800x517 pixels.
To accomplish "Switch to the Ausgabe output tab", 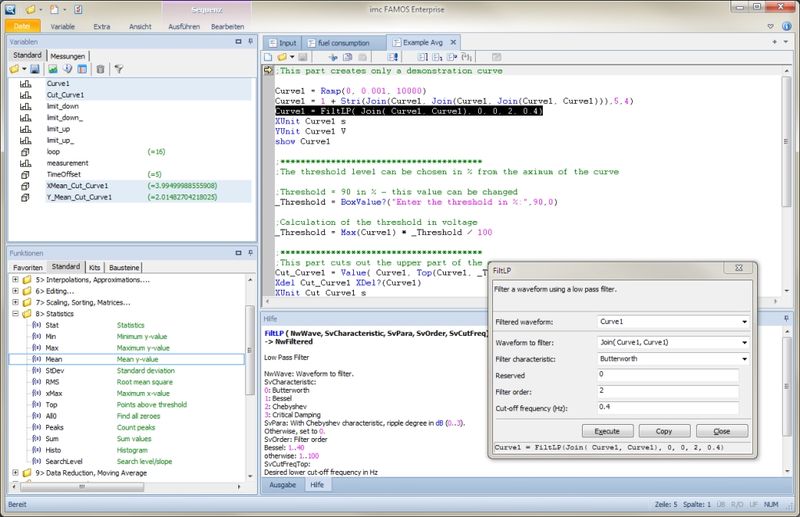I will tap(282, 485).
